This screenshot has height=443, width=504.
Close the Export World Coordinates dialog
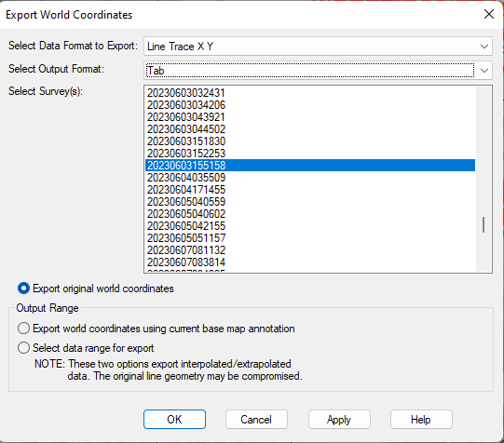pyautogui.click(x=488, y=14)
